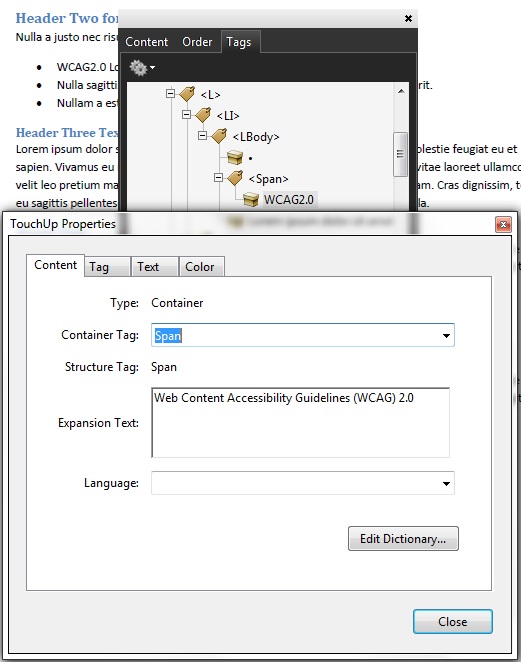Open the Container Tag dropdown arrow
The width and height of the screenshot is (521, 662).
click(x=446, y=336)
